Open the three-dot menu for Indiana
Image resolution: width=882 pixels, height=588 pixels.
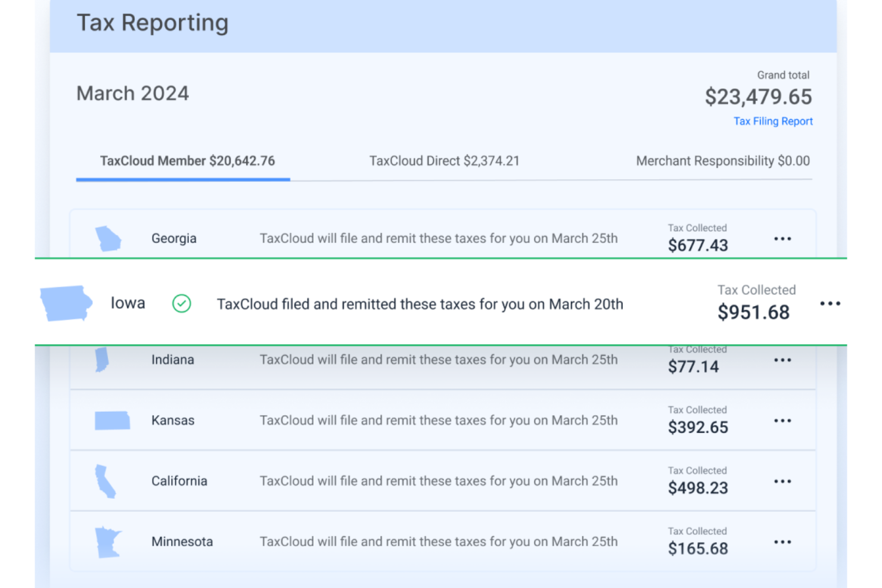pyautogui.click(x=782, y=359)
